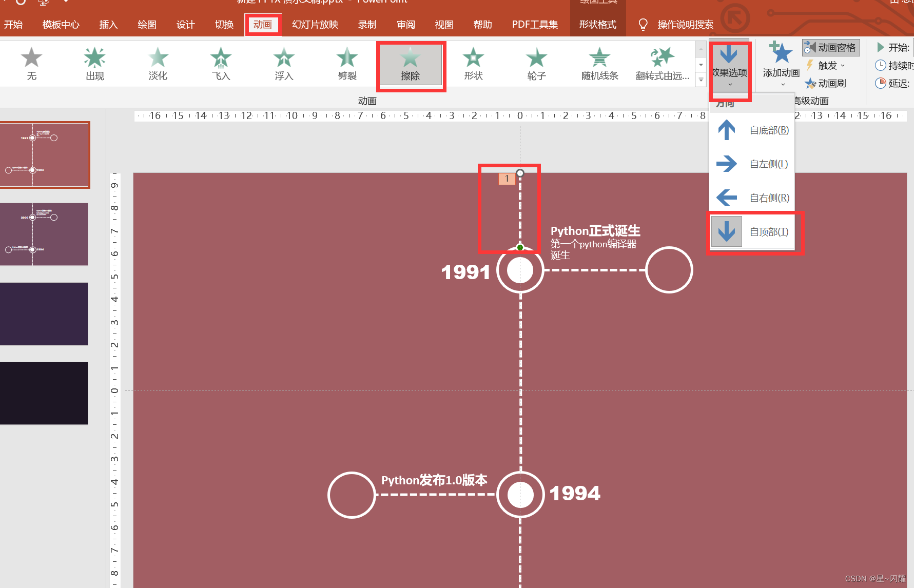Viewport: 914px width, 588px height.
Task: Click the 添加动画 (Add Animation) button
Action: tap(781, 65)
